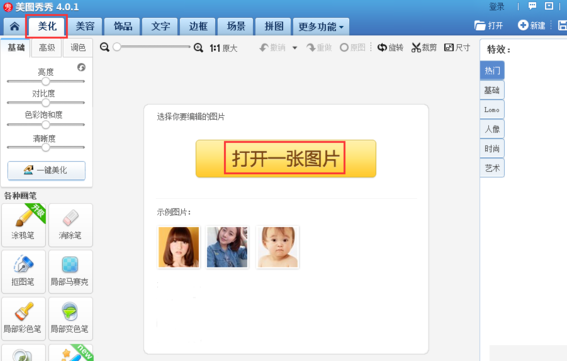Open the 拼图 tab

coord(274,26)
